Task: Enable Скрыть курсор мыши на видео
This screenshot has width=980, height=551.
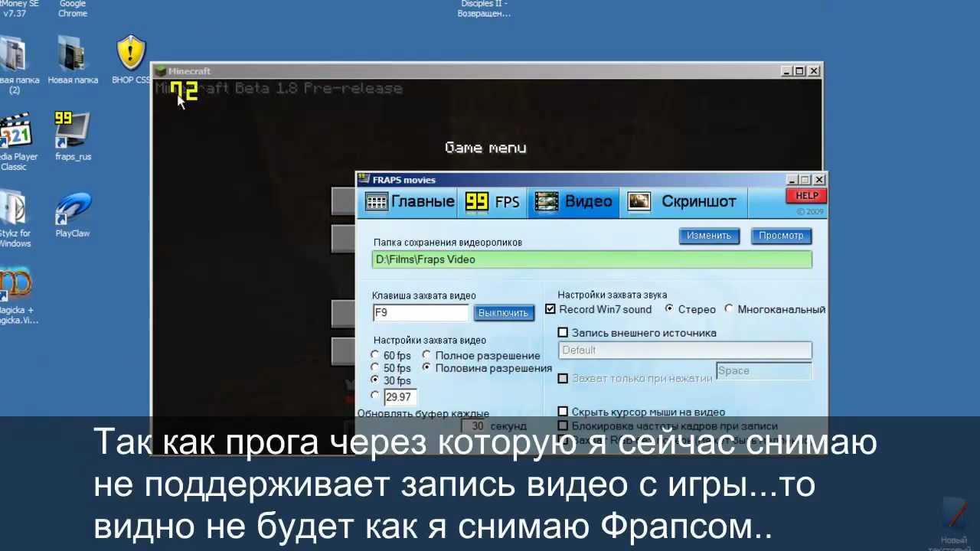Action: pyautogui.click(x=563, y=412)
